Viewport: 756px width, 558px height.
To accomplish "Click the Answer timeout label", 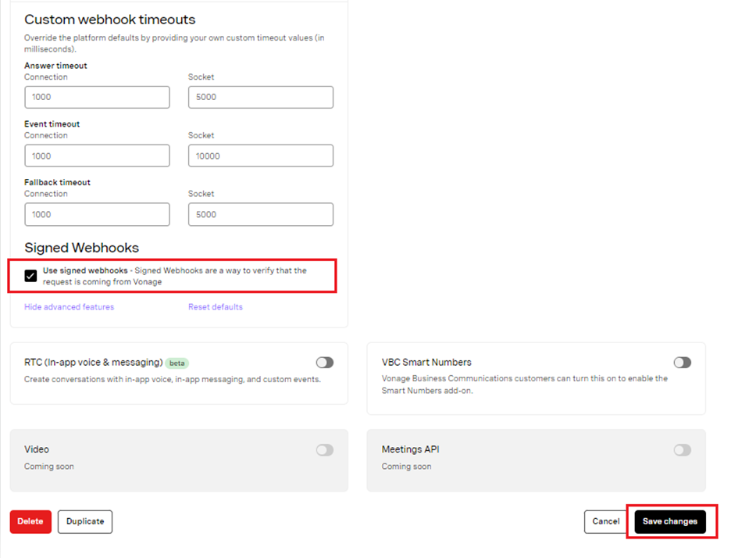I will [x=55, y=66].
